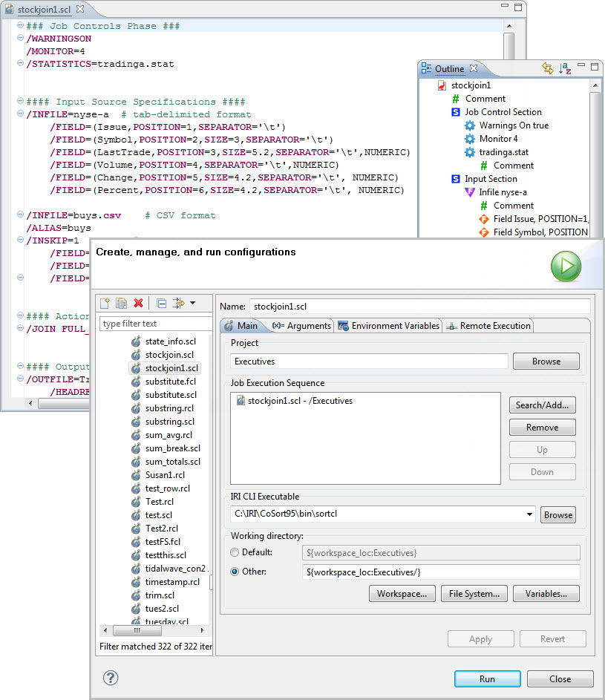Click the Susan1.rcl configuration icon
605x700 pixels.
(x=136, y=475)
